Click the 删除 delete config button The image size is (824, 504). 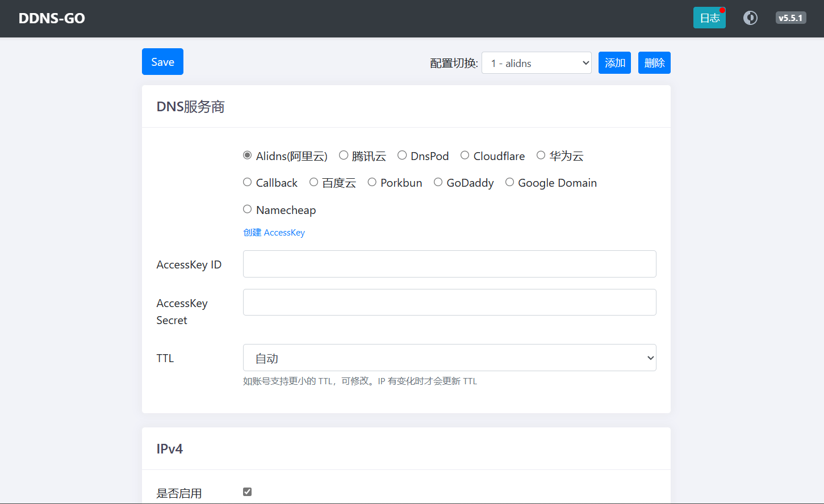(654, 63)
